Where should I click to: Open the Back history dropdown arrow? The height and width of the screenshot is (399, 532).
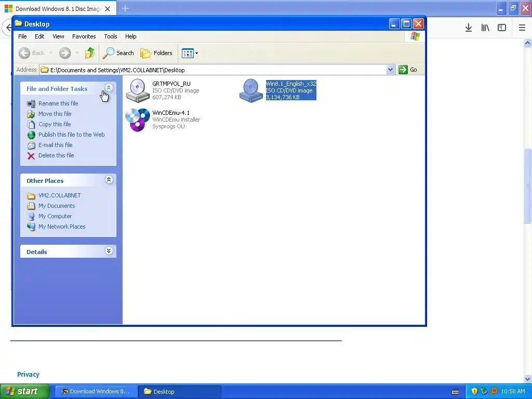(x=51, y=53)
